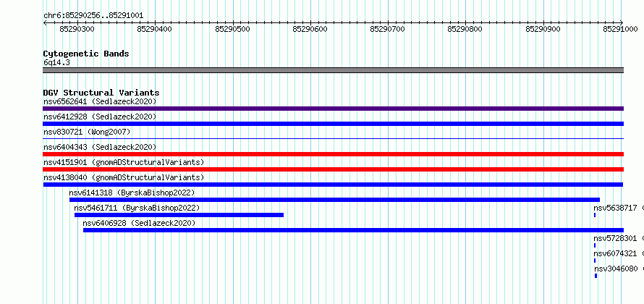Click ruler position 85290500
The width and height of the screenshot is (644, 304).
pos(232,29)
